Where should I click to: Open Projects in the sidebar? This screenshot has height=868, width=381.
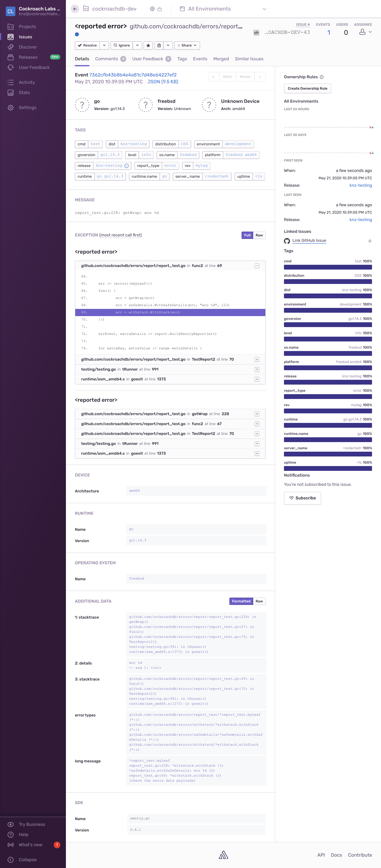click(x=27, y=27)
